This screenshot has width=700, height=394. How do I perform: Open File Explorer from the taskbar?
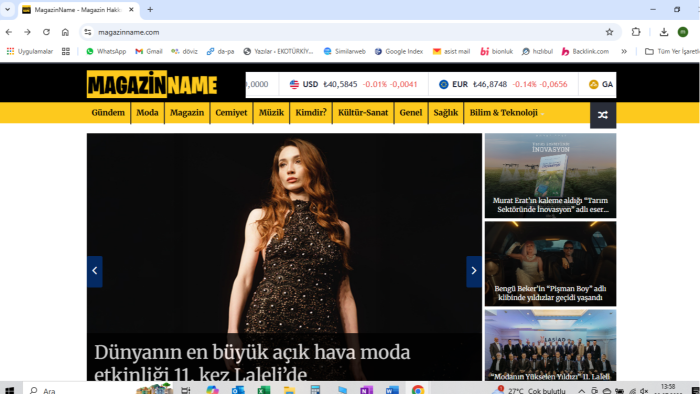coord(289,390)
